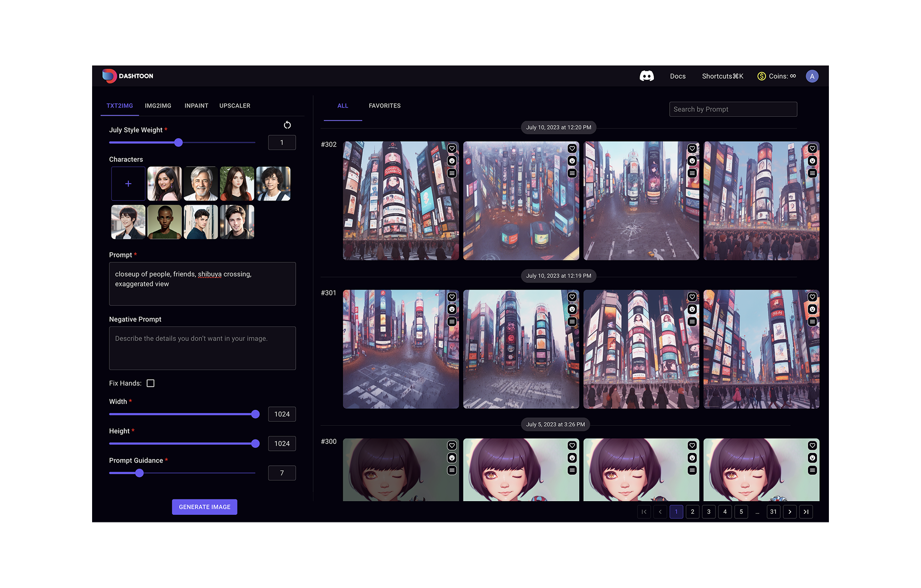Open the user avatar A menu
This screenshot has height=588, width=921.
pyautogui.click(x=812, y=76)
